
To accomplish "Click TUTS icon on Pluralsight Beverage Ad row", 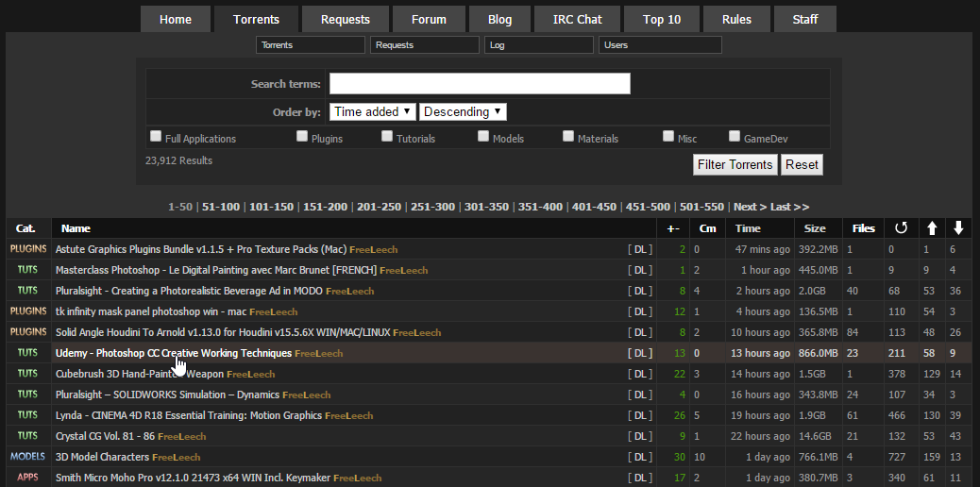I will 28,290.
